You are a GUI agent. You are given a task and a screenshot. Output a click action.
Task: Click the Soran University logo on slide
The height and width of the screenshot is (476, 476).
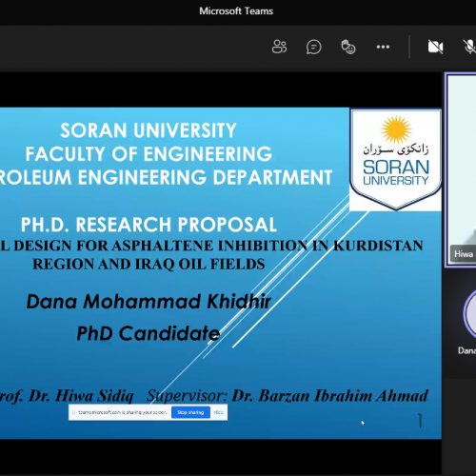tap(395, 160)
